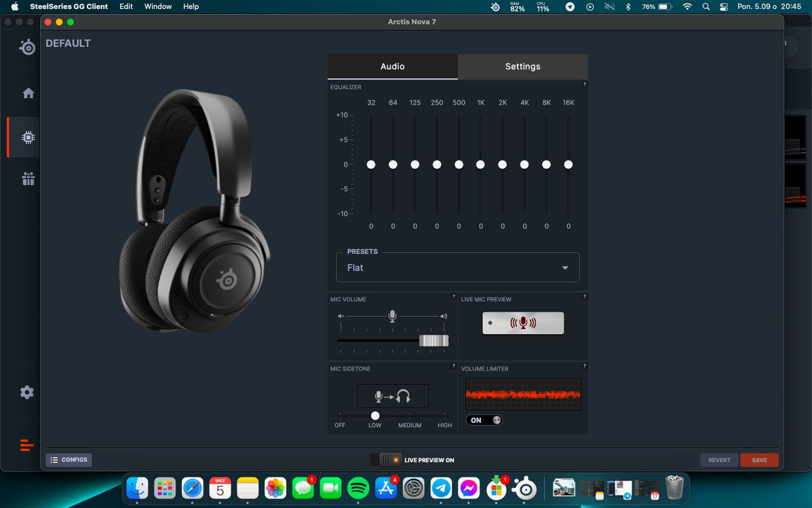Switch to the Audio tab
This screenshot has width=812, height=508.
393,67
